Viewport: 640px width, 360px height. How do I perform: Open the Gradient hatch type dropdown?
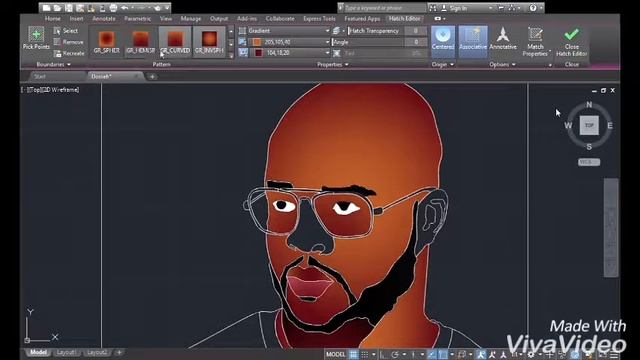click(x=289, y=31)
